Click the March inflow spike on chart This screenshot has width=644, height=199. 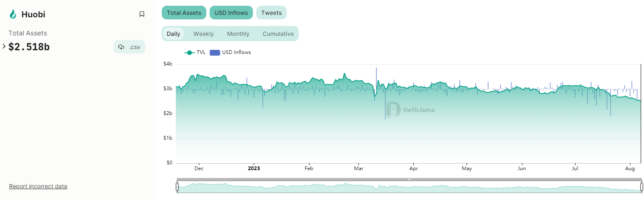point(376,74)
